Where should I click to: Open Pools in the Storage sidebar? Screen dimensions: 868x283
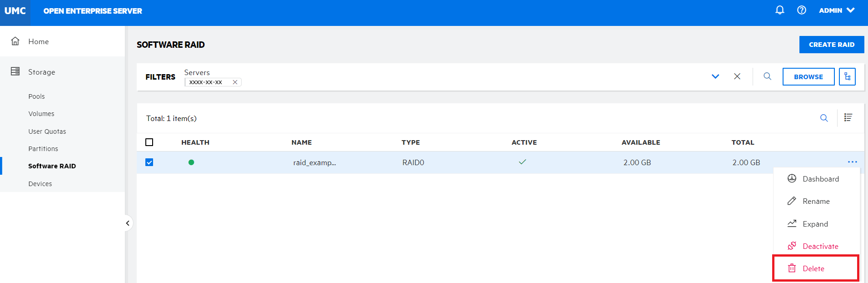tap(36, 96)
